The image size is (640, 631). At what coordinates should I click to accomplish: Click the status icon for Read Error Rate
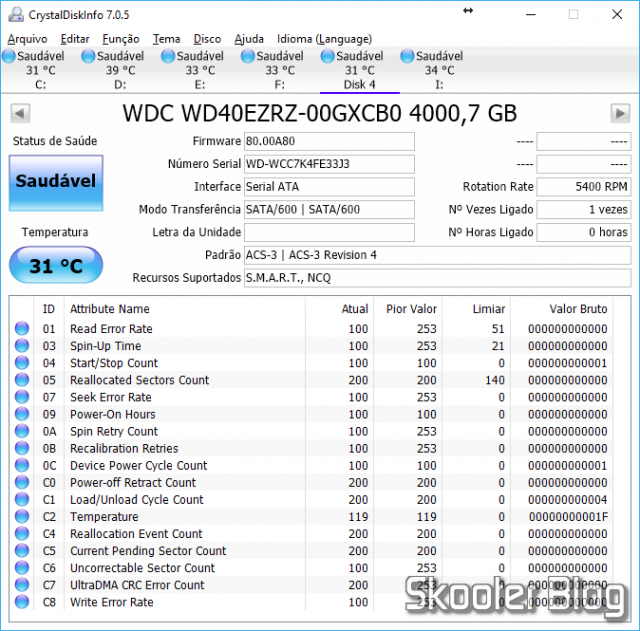(22, 328)
